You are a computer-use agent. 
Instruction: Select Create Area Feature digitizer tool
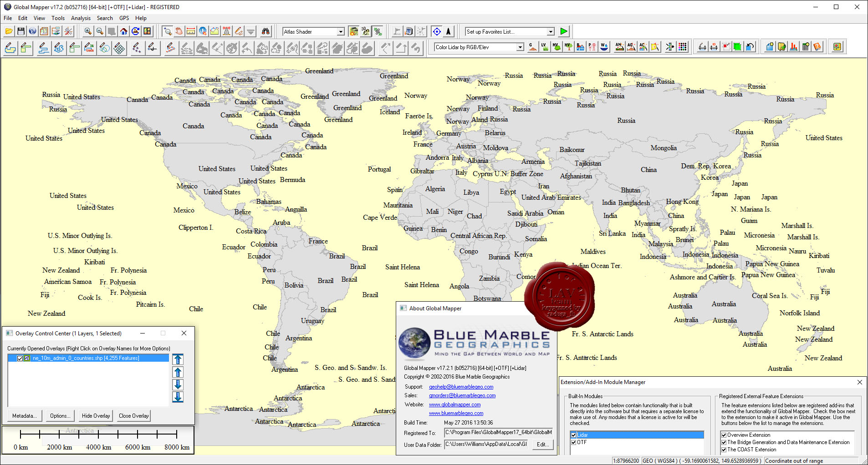click(10, 47)
